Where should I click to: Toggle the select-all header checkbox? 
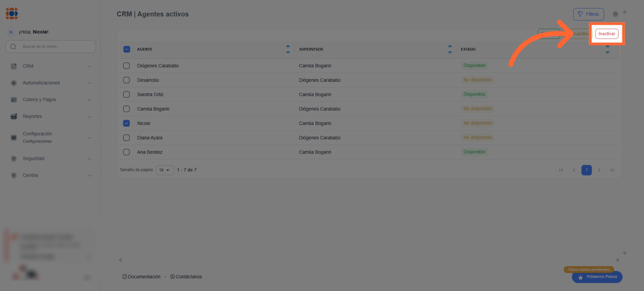[x=127, y=49]
